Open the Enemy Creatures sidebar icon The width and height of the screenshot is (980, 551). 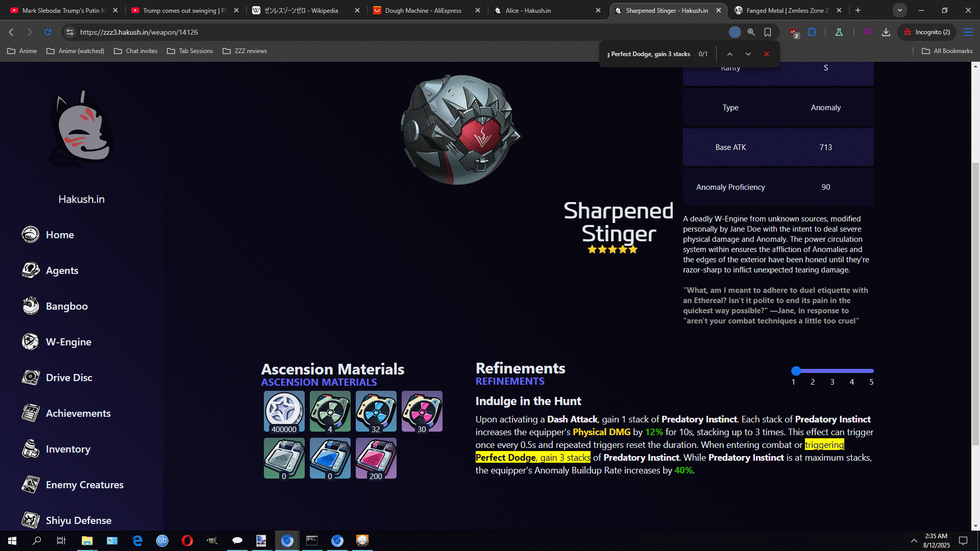coord(31,485)
